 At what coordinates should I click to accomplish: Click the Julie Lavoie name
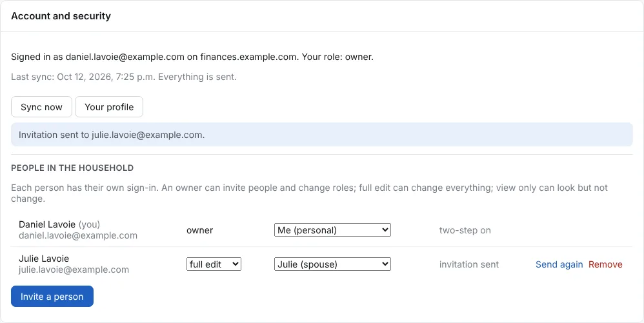44,259
